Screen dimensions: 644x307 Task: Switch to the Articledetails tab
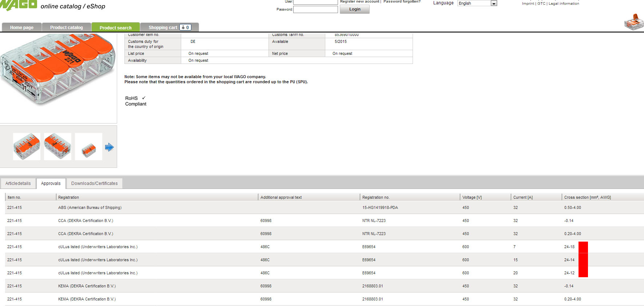click(x=18, y=183)
